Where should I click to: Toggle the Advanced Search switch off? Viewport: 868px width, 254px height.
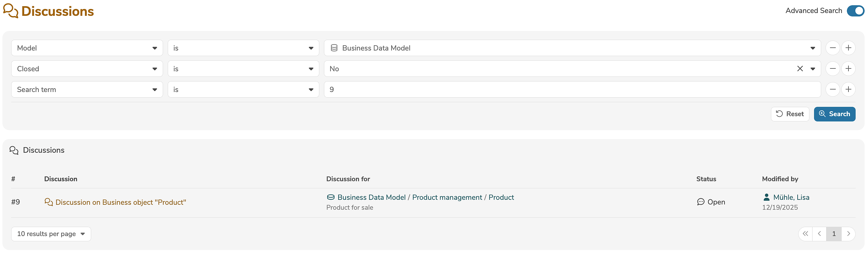point(855,11)
